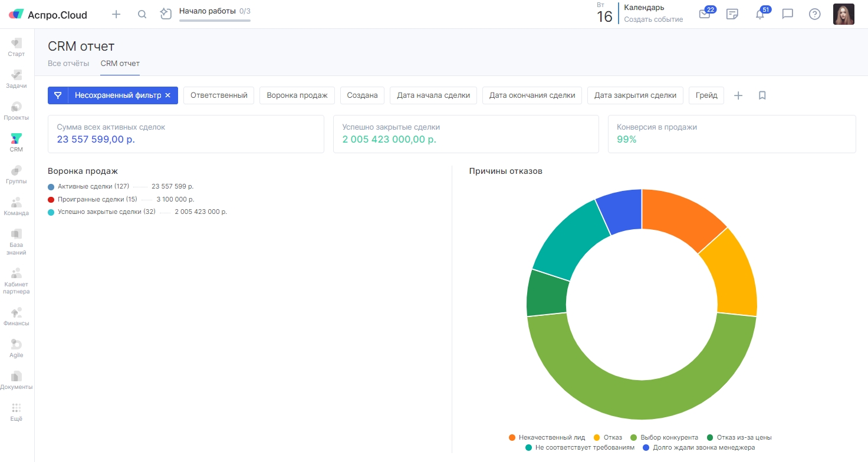Switch to the Все отчёты tab
Image resolution: width=868 pixels, height=462 pixels.
tap(68, 63)
